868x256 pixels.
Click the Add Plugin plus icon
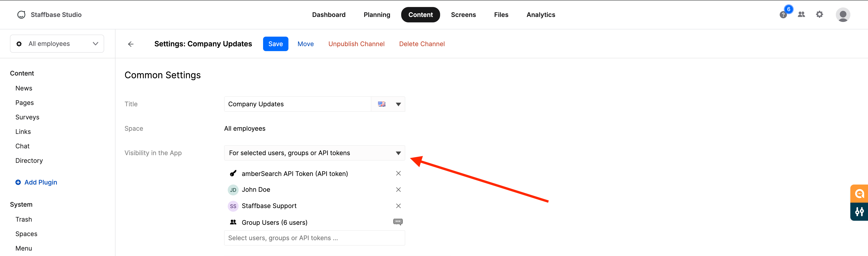pos(18,182)
